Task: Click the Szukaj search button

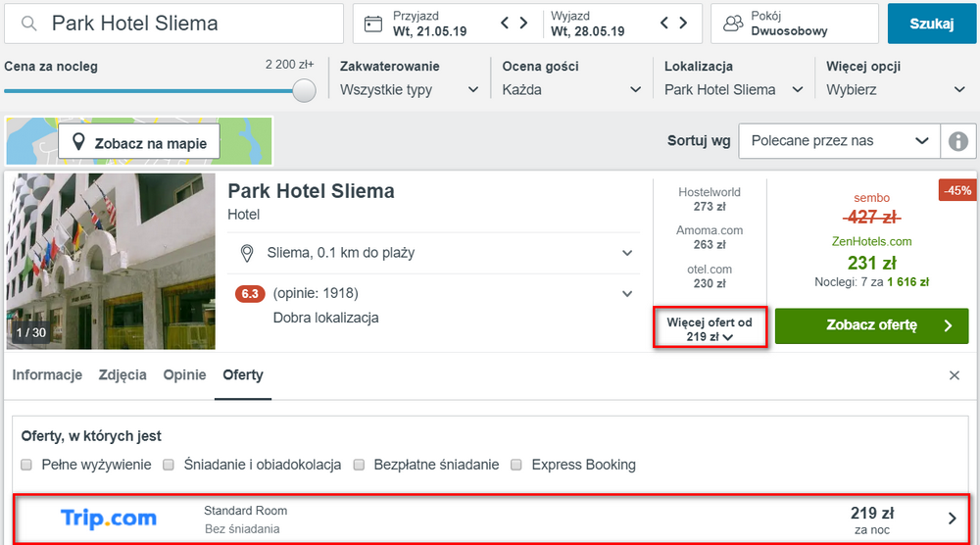Action: (931, 24)
